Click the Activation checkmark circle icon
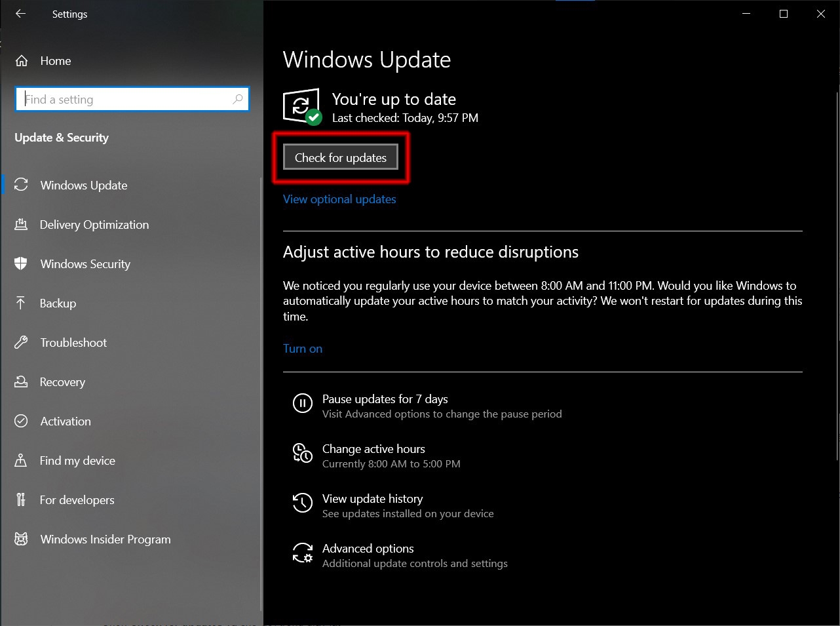This screenshot has height=626, width=840. coord(21,421)
